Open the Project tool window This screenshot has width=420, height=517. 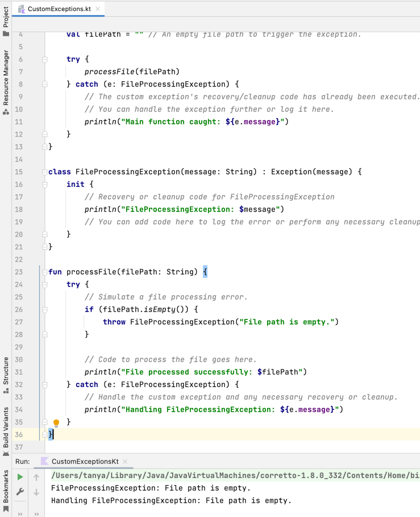[x=6, y=21]
